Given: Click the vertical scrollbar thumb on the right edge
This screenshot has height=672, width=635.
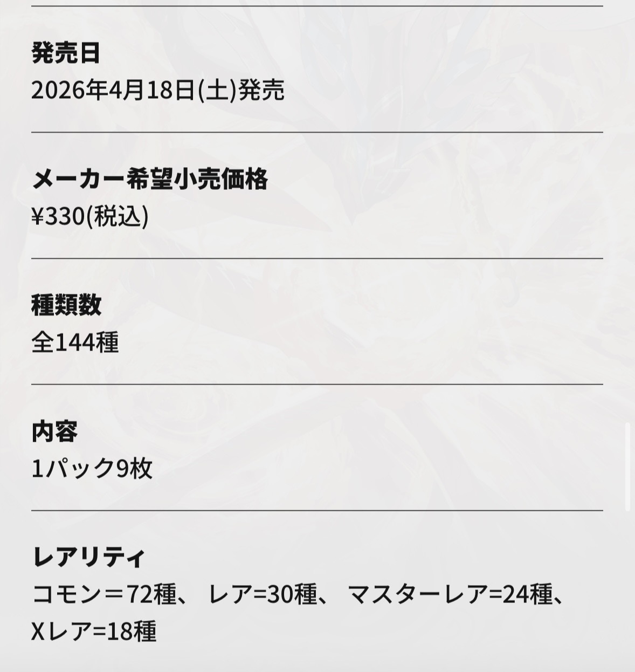Looking at the screenshot, I should click(x=627, y=467).
